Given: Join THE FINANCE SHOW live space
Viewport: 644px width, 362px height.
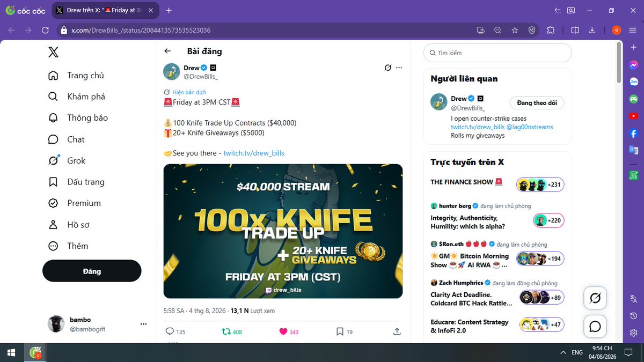Looking at the screenshot, I should coord(466,182).
